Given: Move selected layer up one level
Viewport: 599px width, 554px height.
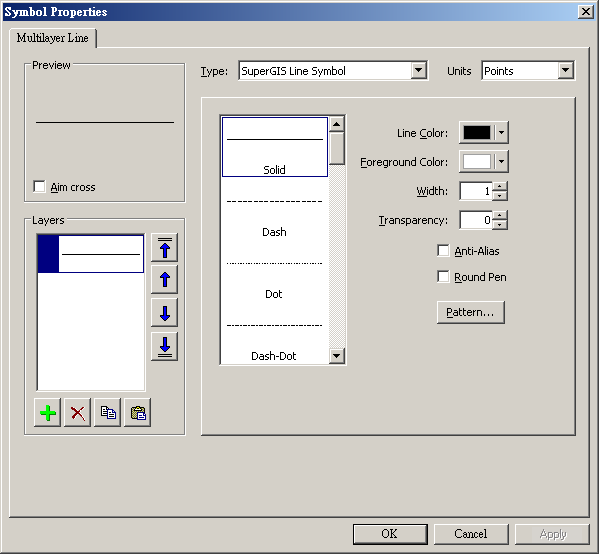Looking at the screenshot, I should (164, 280).
